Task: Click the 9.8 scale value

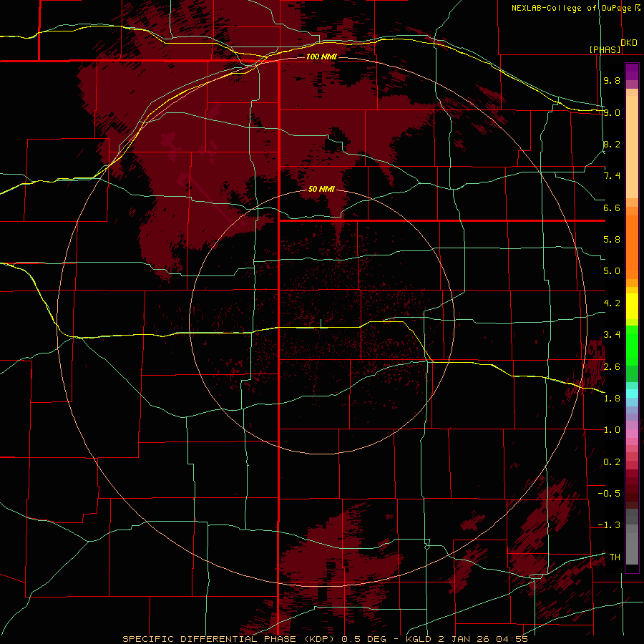Action: pyautogui.click(x=612, y=80)
